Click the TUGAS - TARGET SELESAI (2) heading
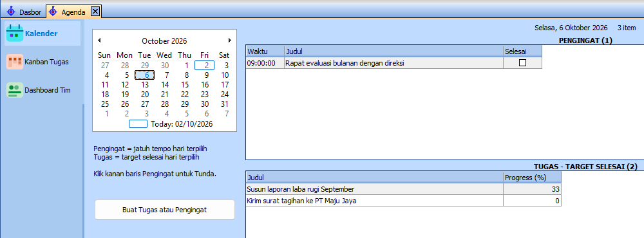Screen dimensions: 644x238 click(585, 167)
